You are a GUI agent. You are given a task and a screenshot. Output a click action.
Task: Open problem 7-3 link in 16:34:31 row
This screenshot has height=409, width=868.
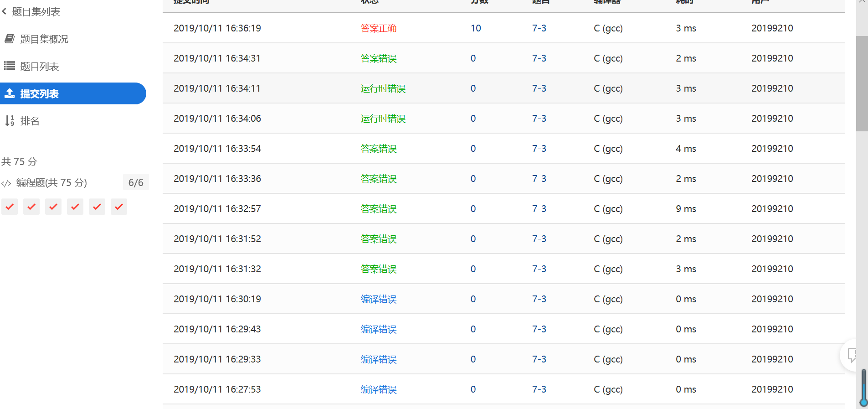point(539,58)
